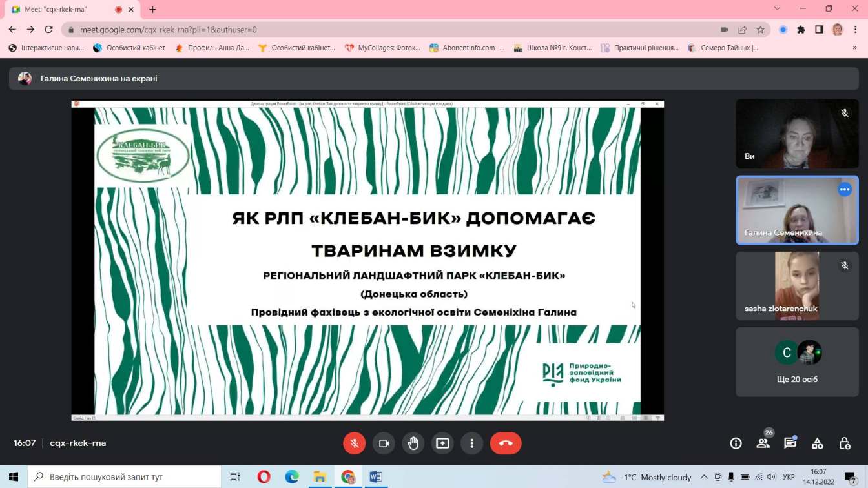The image size is (868, 488).
Task: Open a new Chrome tab
Action: coord(152,10)
